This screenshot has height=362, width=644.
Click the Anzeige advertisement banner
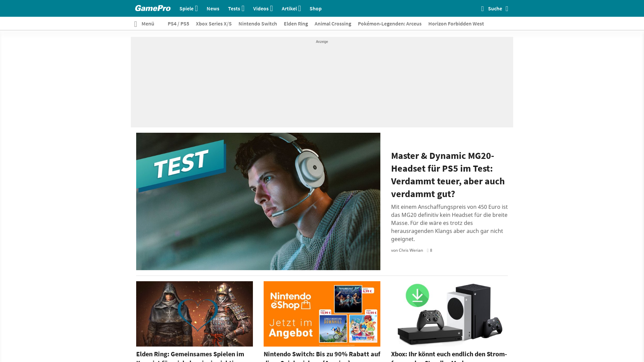point(322,82)
